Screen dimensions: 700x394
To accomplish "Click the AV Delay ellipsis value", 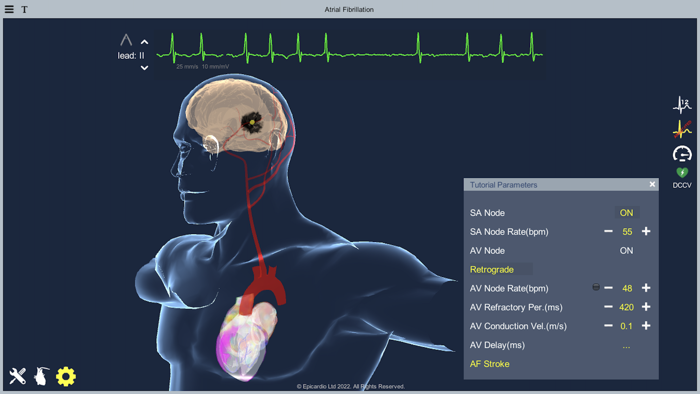I will (626, 346).
